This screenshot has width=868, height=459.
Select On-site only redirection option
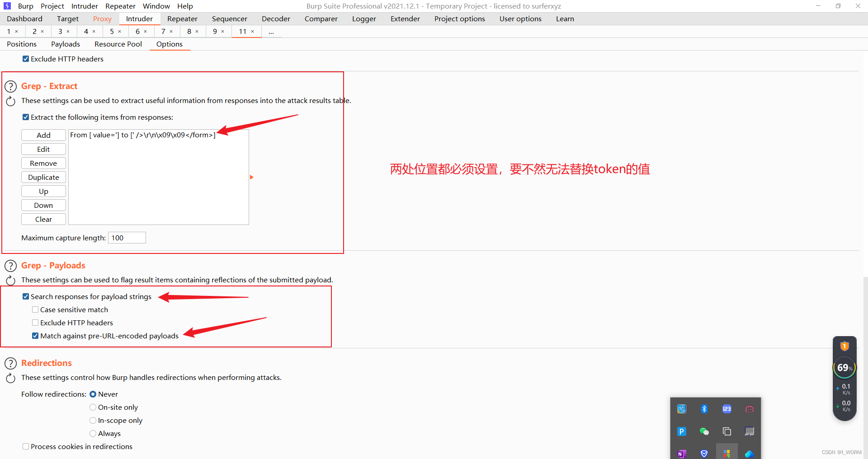coord(93,407)
